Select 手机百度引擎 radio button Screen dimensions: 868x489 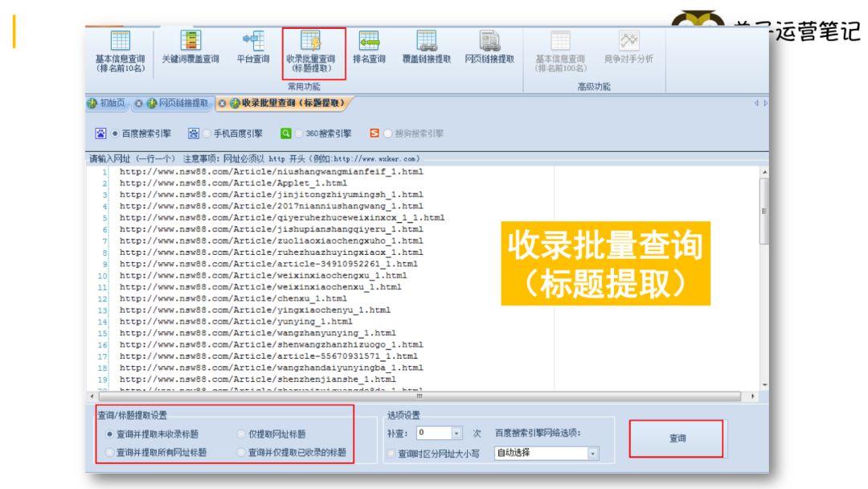[207, 134]
